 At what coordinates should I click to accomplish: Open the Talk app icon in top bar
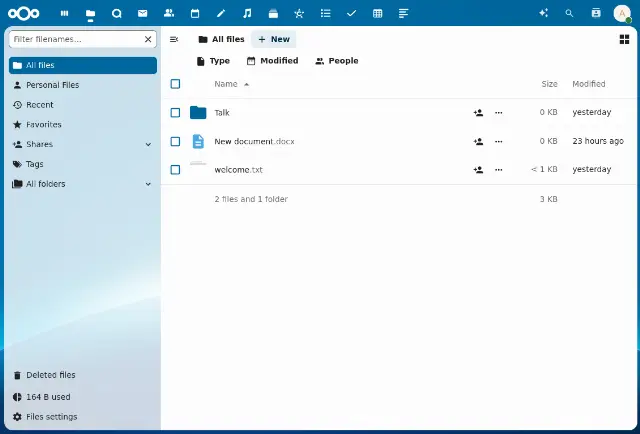(117, 13)
